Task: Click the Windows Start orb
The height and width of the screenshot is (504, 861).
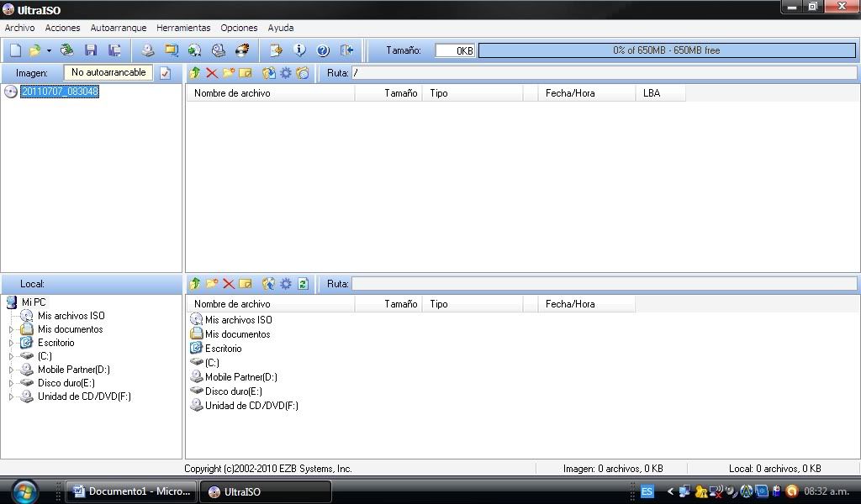Action: click(25, 491)
